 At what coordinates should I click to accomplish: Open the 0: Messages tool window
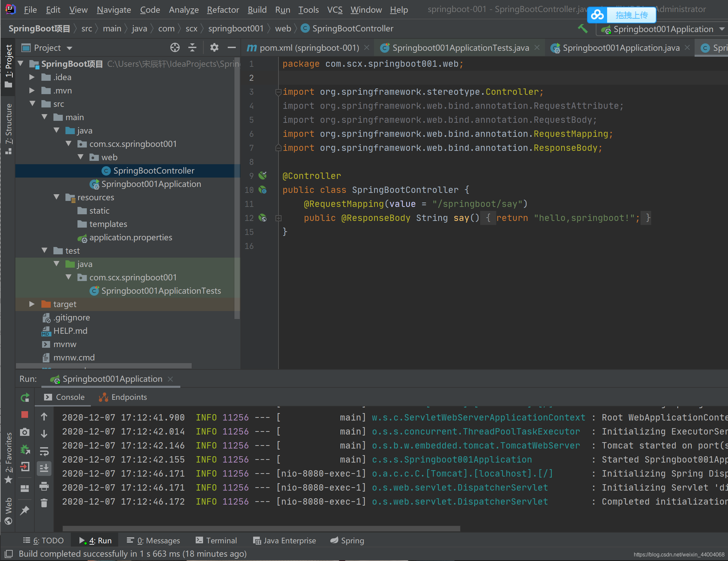click(154, 541)
